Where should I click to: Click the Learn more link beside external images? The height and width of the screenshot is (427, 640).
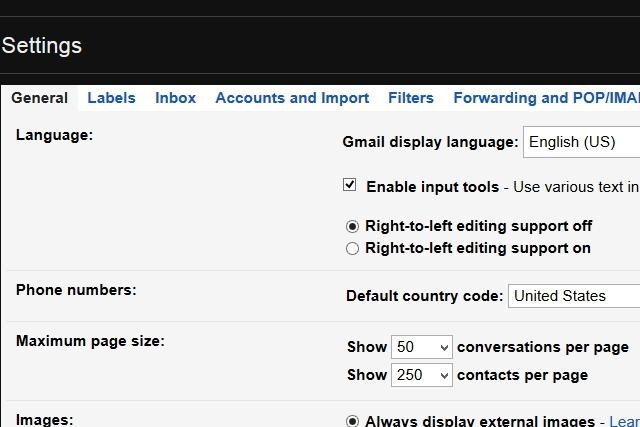point(624,422)
